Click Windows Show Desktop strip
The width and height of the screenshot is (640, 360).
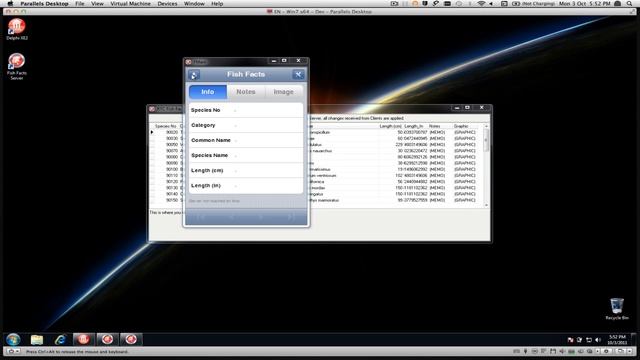pos(633,339)
